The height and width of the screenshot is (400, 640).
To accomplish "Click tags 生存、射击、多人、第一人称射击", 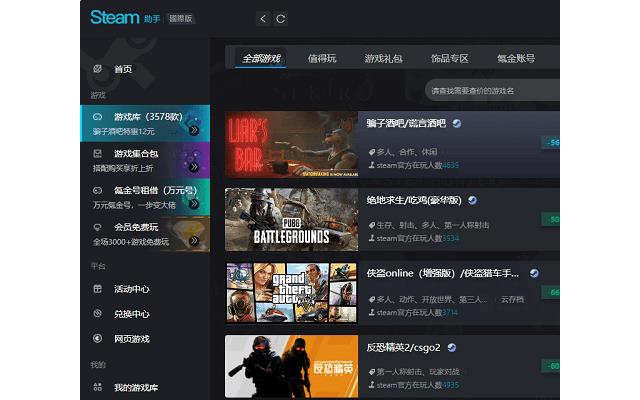I will pyautogui.click(x=433, y=225).
